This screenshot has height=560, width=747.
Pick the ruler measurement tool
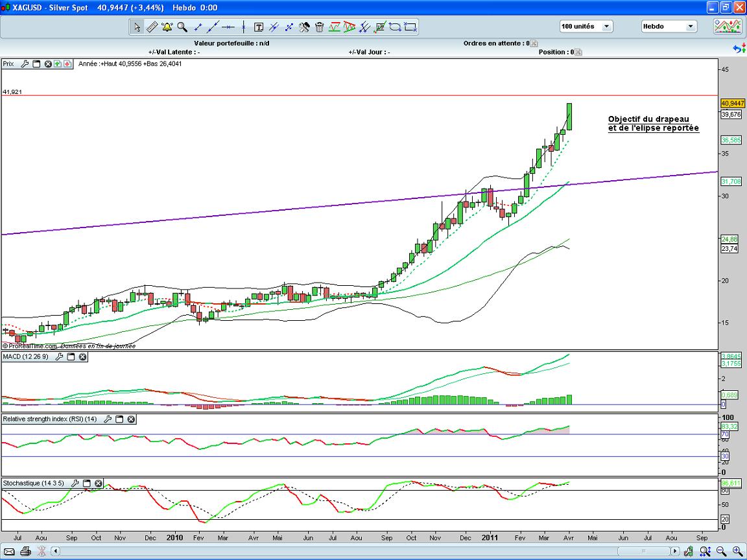[x=152, y=27]
